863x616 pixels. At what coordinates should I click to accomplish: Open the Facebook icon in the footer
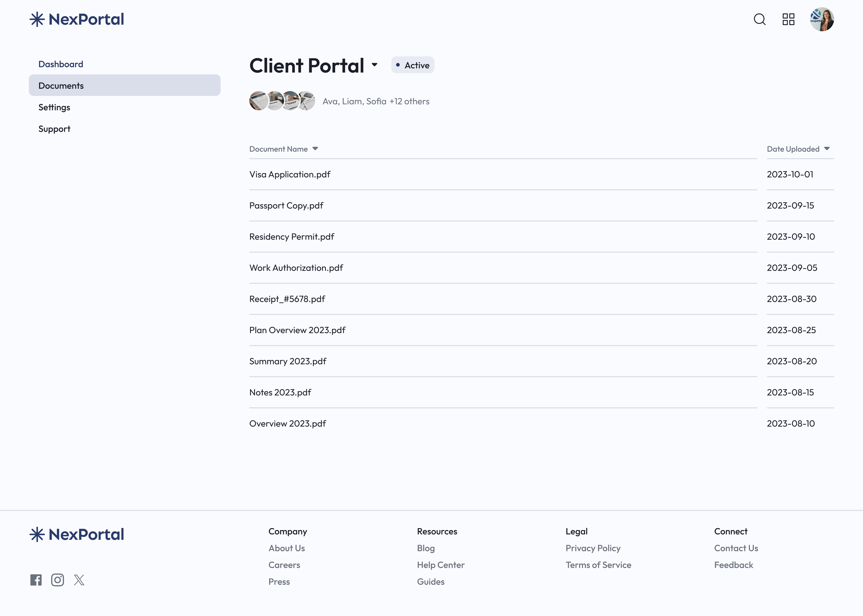coord(36,580)
